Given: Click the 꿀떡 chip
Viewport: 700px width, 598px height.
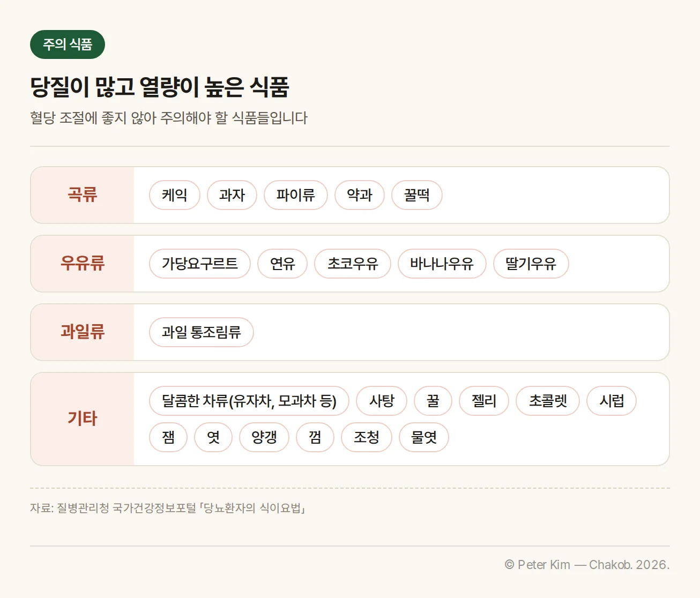Looking at the screenshot, I should (417, 195).
